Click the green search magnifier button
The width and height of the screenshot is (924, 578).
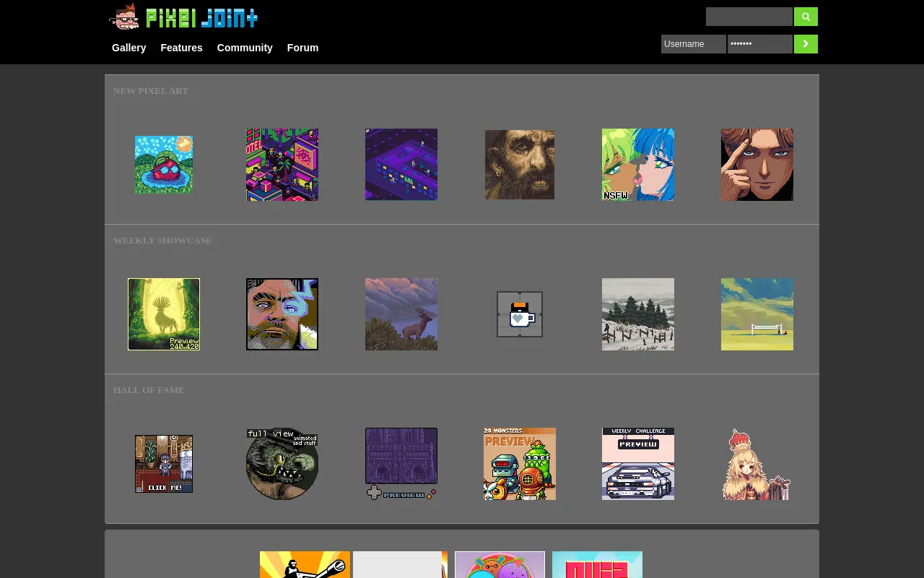point(806,17)
